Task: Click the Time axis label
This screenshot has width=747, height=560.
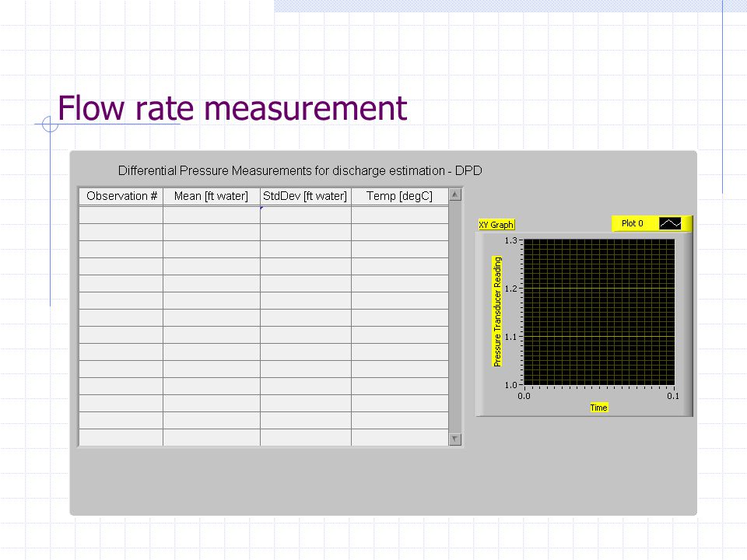Action: pyautogui.click(x=599, y=408)
